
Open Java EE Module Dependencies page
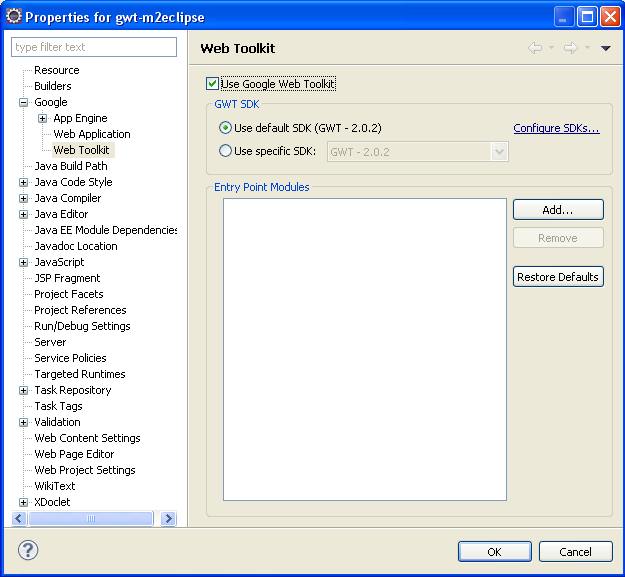coord(105,230)
